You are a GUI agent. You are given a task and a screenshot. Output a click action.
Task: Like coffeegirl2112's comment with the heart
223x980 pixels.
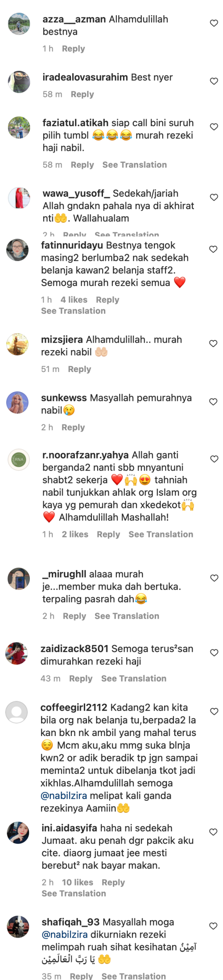click(214, 711)
